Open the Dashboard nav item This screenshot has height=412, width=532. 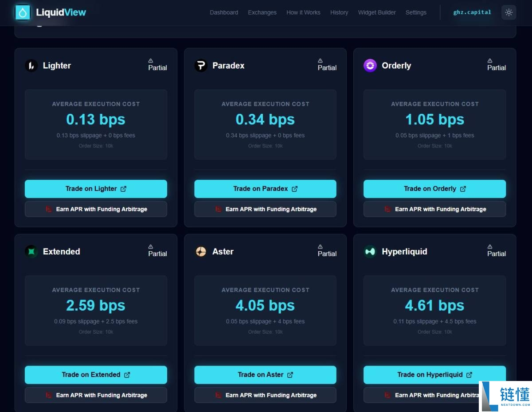224,12
